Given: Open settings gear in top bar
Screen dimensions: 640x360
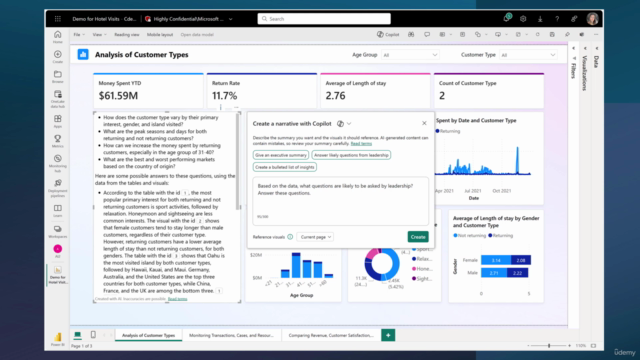Looking at the screenshot, I should click(x=523, y=19).
